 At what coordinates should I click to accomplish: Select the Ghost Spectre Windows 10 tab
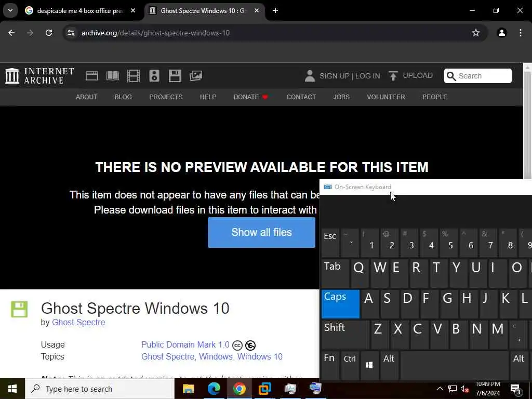[204, 10]
